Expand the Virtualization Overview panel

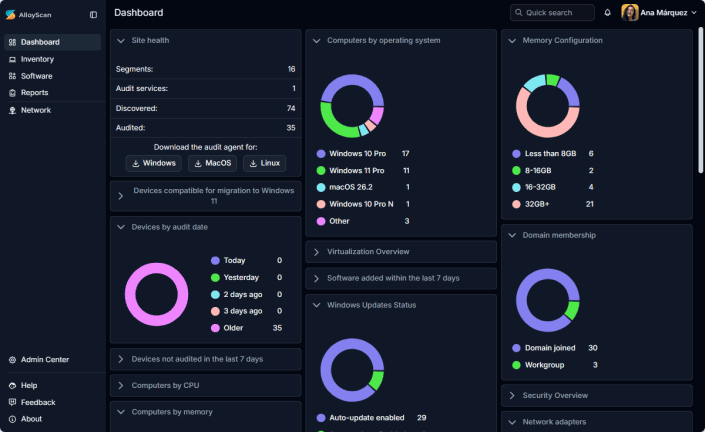tap(316, 252)
